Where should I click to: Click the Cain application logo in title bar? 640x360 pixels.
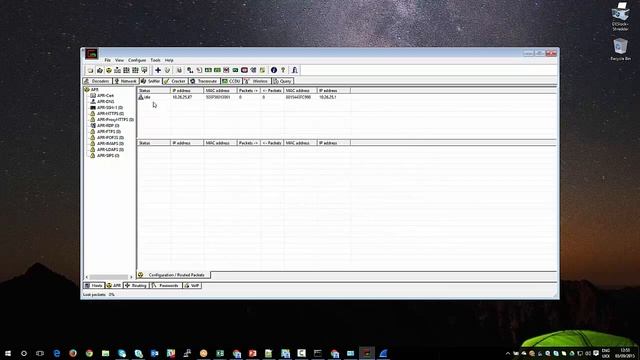91,53
